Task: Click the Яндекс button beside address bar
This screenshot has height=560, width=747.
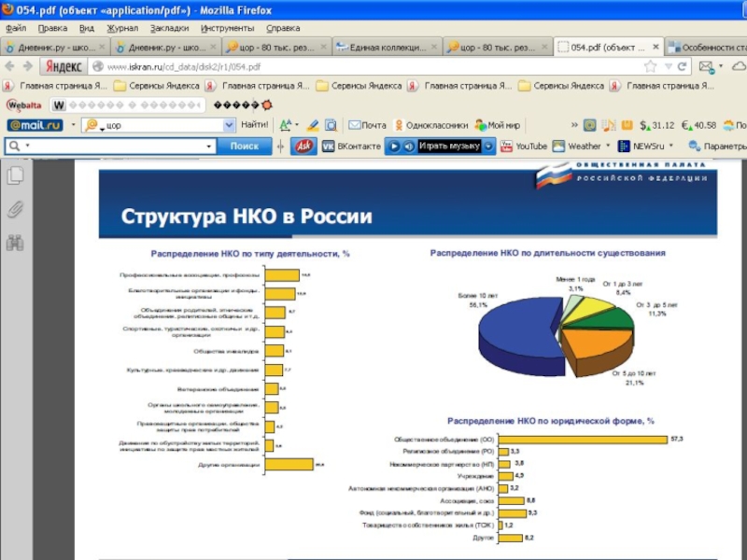Action: click(63, 66)
